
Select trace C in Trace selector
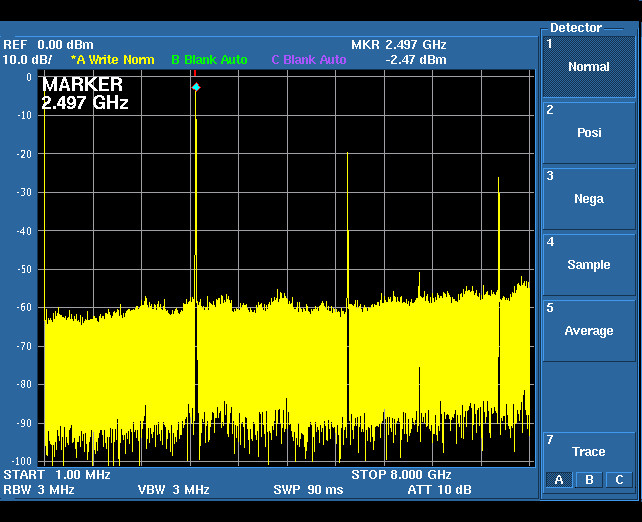pyautogui.click(x=619, y=480)
